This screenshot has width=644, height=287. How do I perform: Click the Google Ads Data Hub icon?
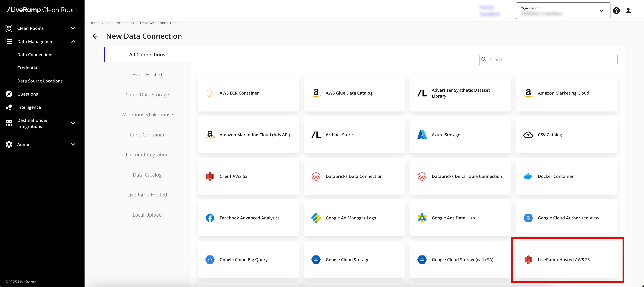[x=422, y=218]
